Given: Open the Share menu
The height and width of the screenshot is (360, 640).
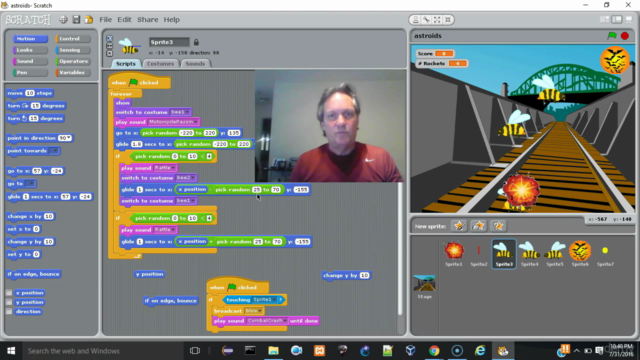Looking at the screenshot, I should 147,20.
